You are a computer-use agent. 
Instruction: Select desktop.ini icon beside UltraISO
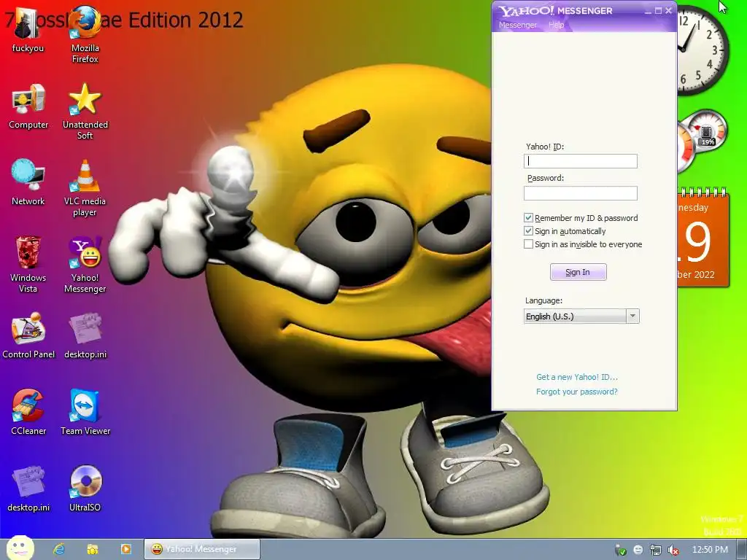pyautogui.click(x=28, y=489)
